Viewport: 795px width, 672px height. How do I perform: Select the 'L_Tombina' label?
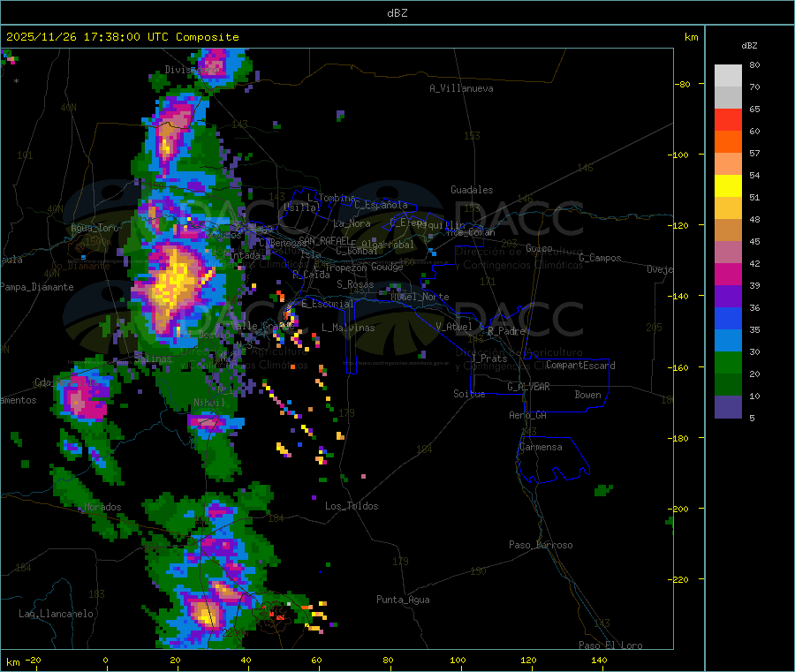click(x=331, y=198)
